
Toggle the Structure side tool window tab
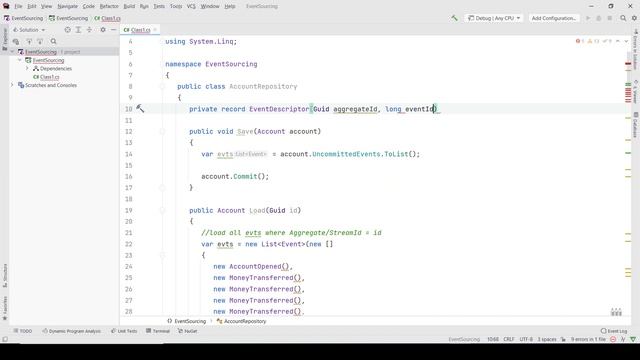[x=5, y=275]
